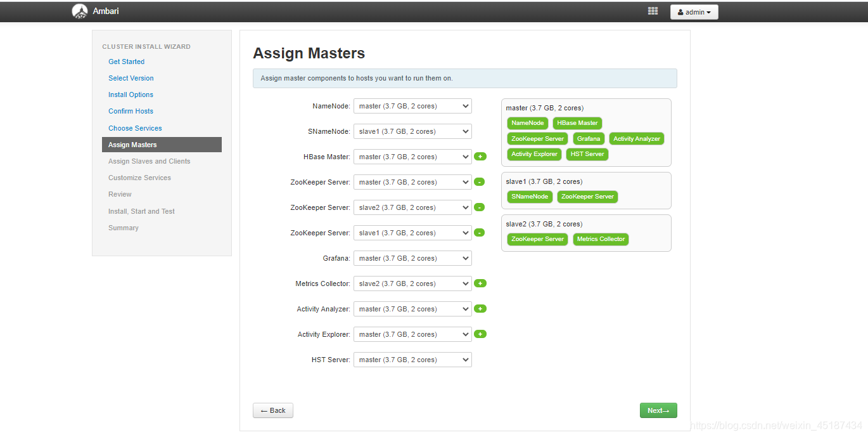Open the Metrics Collector host dropdown

pos(412,284)
